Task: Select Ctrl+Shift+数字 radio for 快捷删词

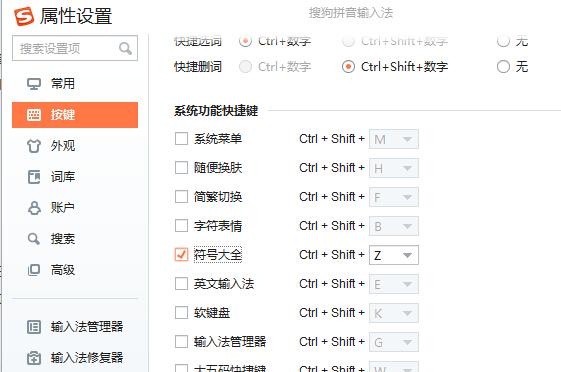Action: (x=348, y=67)
